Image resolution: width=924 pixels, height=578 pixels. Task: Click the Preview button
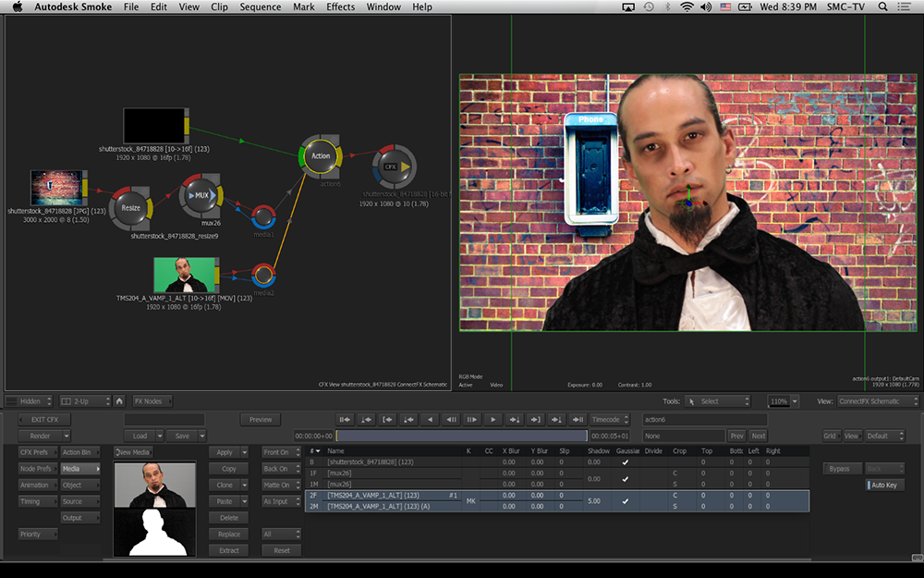261,420
